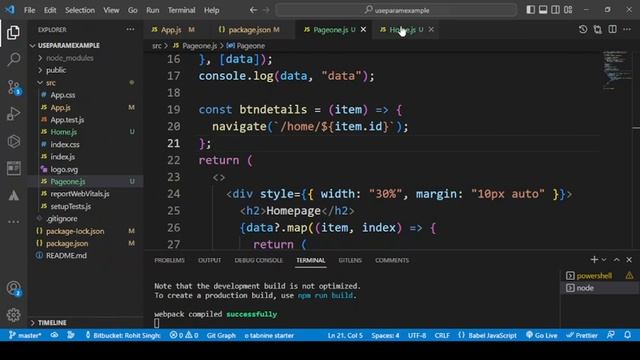Toggle the panel layout icon

543,10
